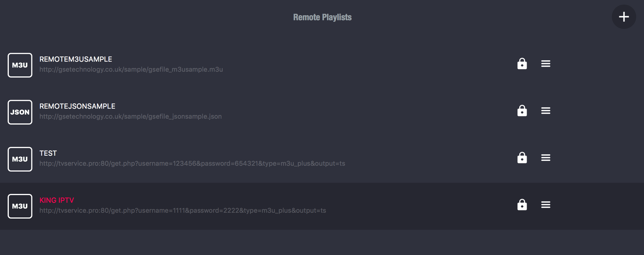644x255 pixels.
Task: Click the plus button to add playlist
Action: (623, 17)
